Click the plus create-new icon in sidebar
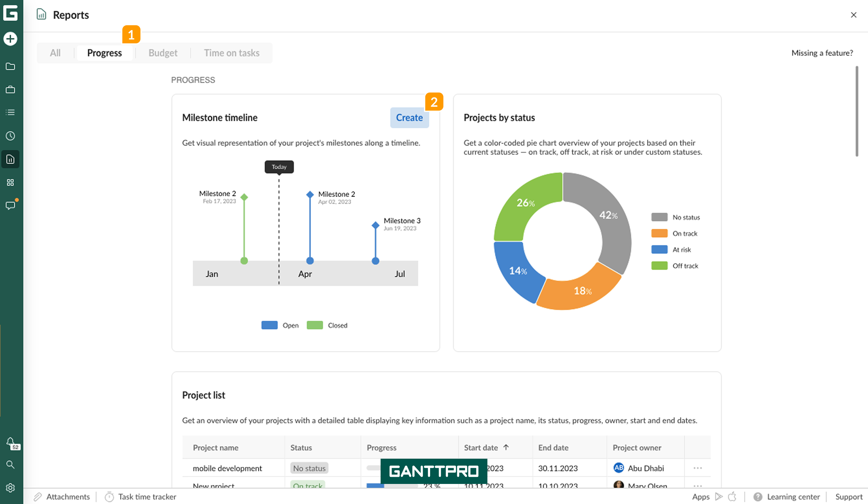This screenshot has height=504, width=868. [10, 38]
